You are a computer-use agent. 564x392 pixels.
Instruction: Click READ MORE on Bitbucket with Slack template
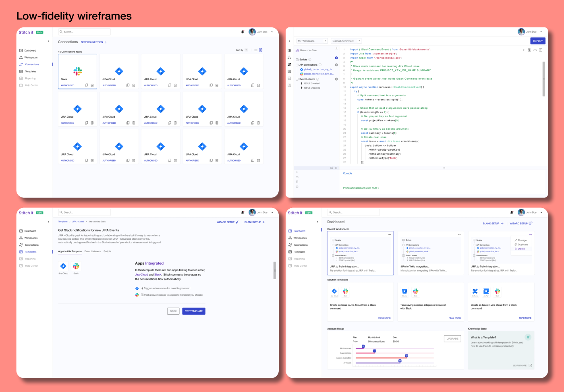(x=455, y=318)
